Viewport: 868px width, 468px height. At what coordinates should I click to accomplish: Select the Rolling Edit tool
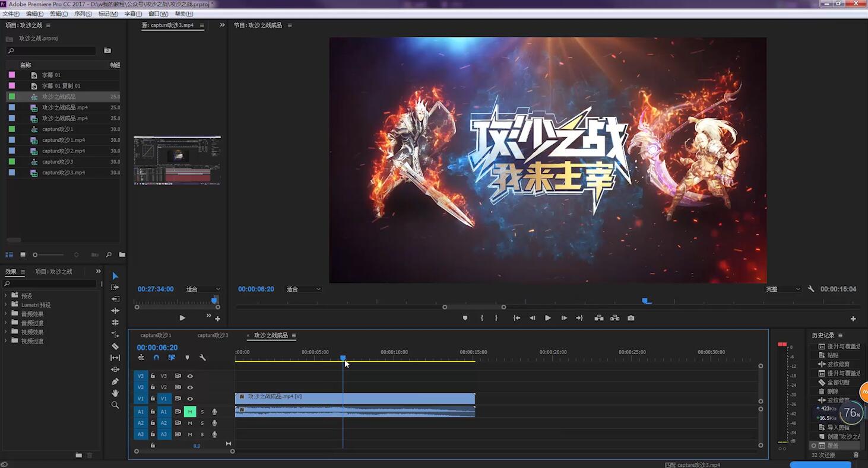[x=115, y=323]
